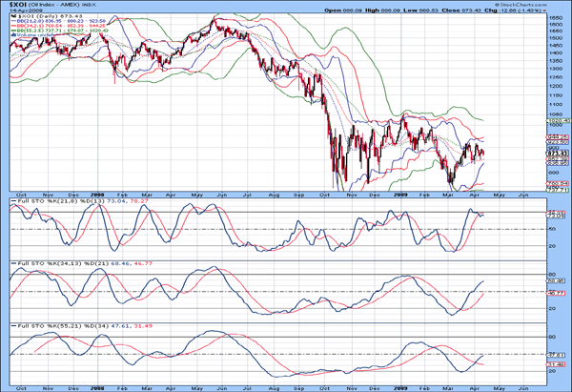
Task: Click the 1650 level on price axis
Action: click(x=551, y=18)
